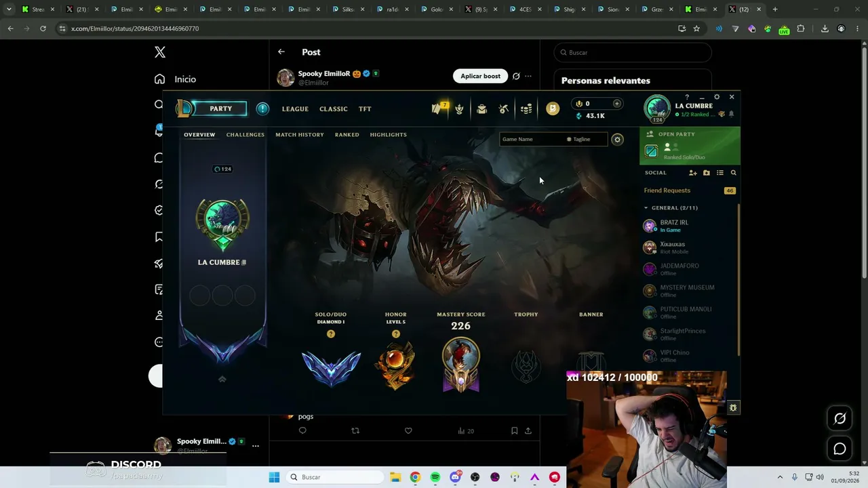This screenshot has height=488, width=868.
Task: Switch to the Highlights tab
Action: coord(389,135)
